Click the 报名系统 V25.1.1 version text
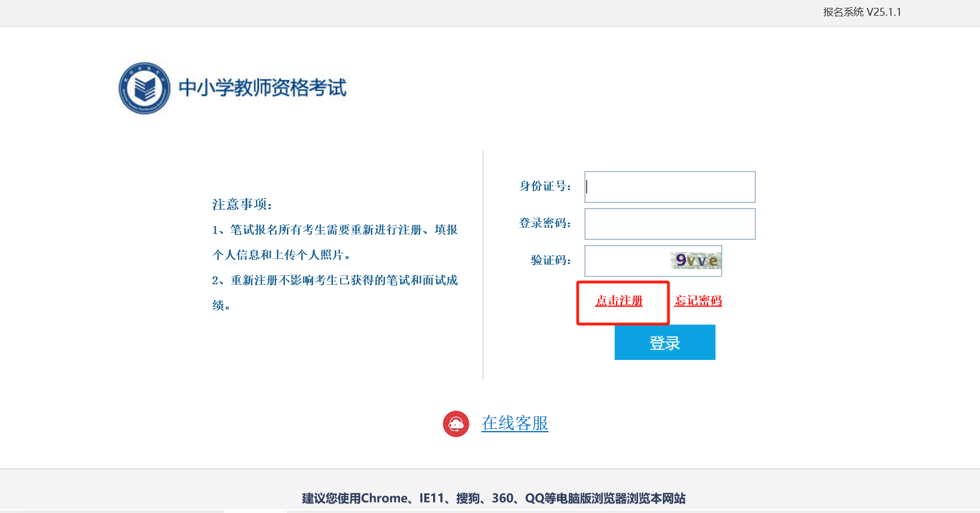Image resolution: width=980 pixels, height=513 pixels. coord(862,12)
